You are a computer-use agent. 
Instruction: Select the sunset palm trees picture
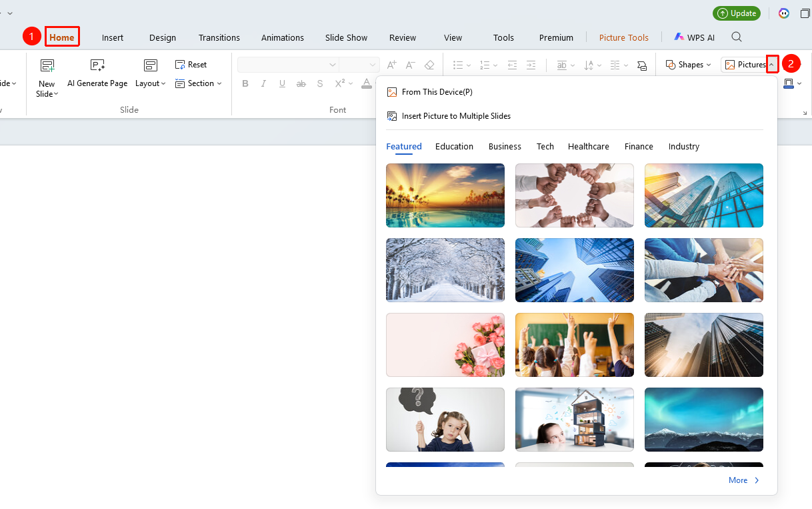[445, 195]
